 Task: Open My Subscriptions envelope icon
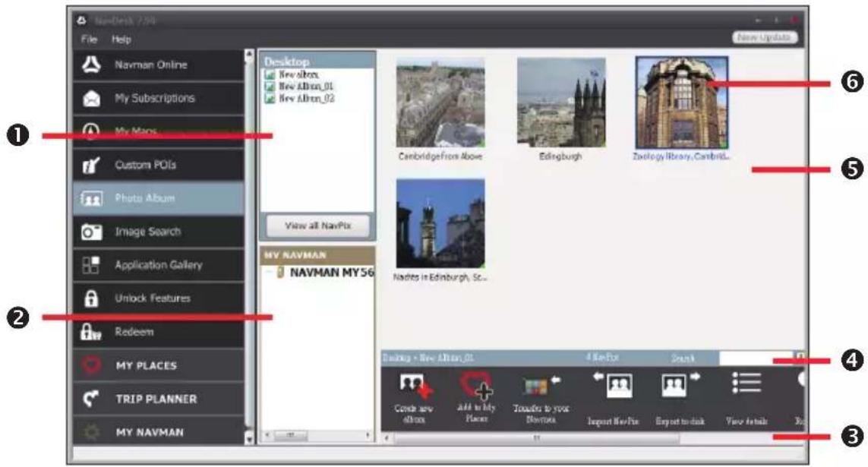pos(92,99)
